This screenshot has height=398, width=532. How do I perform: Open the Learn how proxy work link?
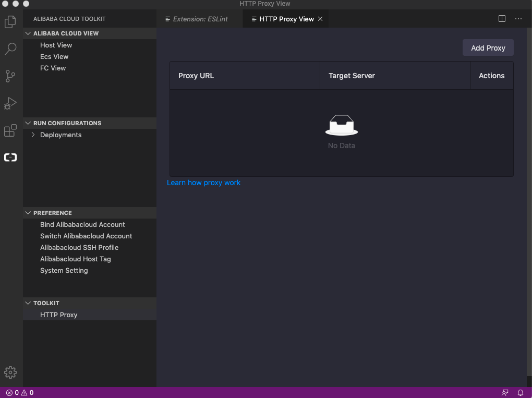[203, 183]
